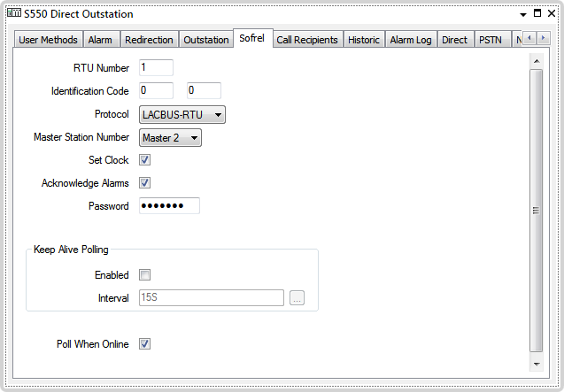
Task: Disable the Set Clock checkbox
Action: pos(145,160)
